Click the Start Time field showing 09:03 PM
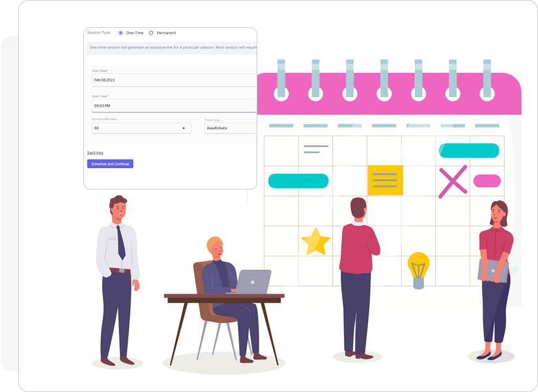This screenshot has height=392, width=538. pyautogui.click(x=173, y=105)
